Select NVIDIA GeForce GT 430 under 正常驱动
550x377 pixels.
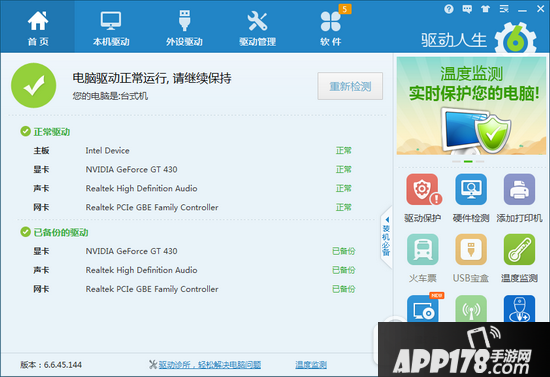tap(194, 169)
